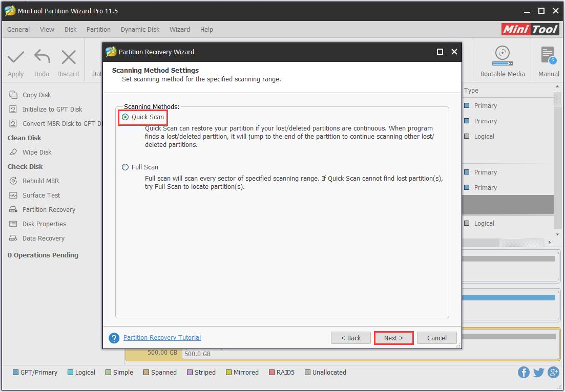Click the Apply checkmark icon
Image resolution: width=565 pixels, height=392 pixels.
[15, 57]
